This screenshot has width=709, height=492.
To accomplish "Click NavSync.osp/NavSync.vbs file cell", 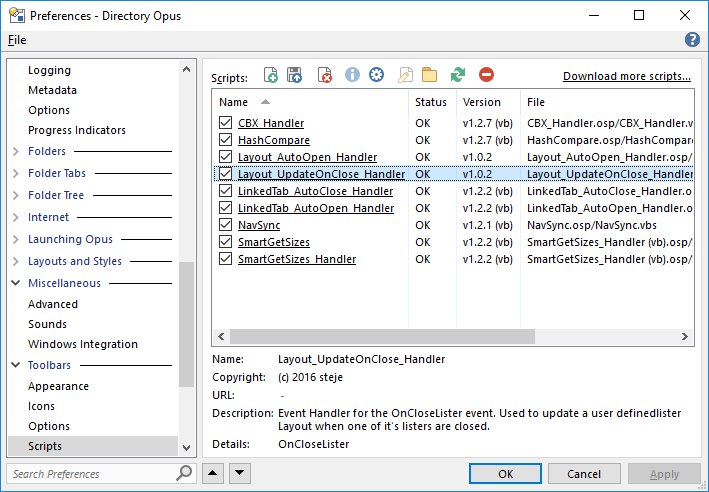I will 591,225.
